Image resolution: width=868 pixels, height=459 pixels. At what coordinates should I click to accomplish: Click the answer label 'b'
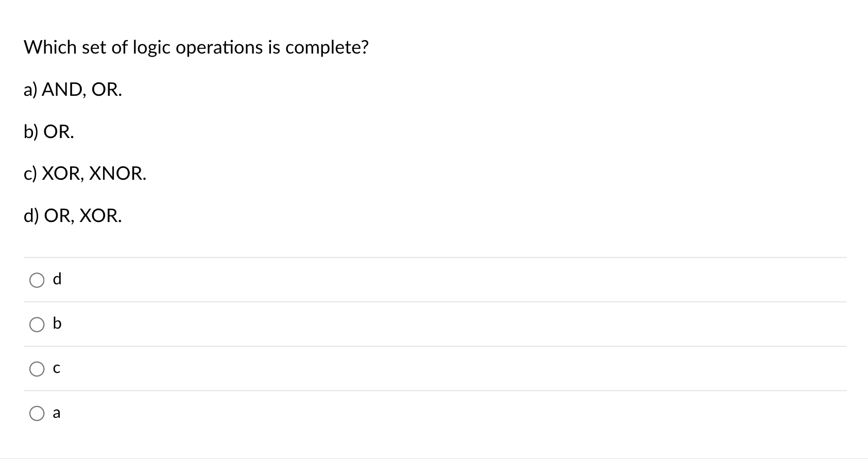click(x=57, y=323)
